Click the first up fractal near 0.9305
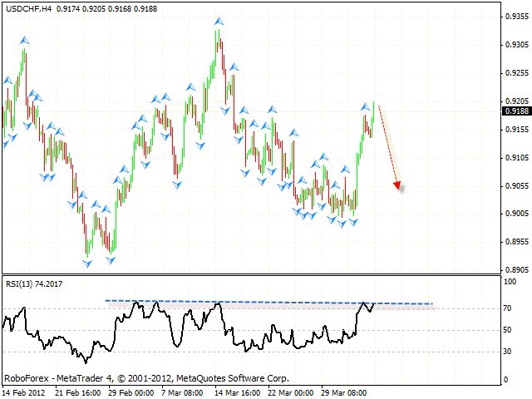 (x=24, y=40)
